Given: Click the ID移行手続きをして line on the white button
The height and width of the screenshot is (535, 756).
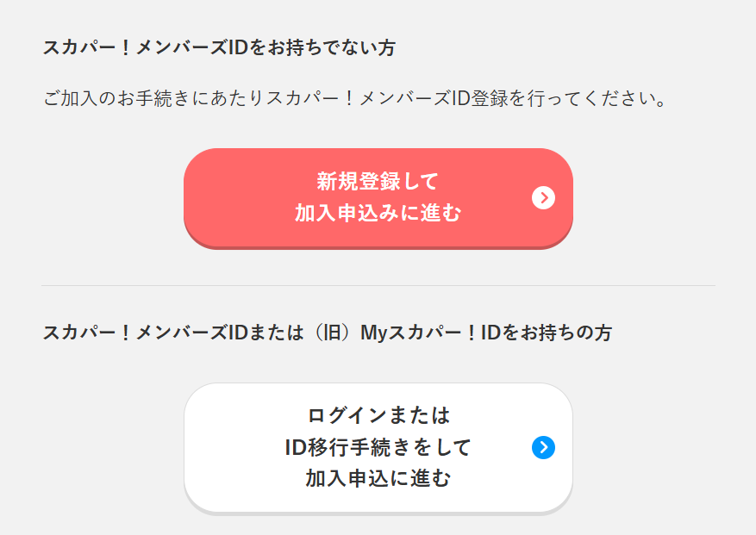Looking at the screenshot, I should (x=378, y=447).
